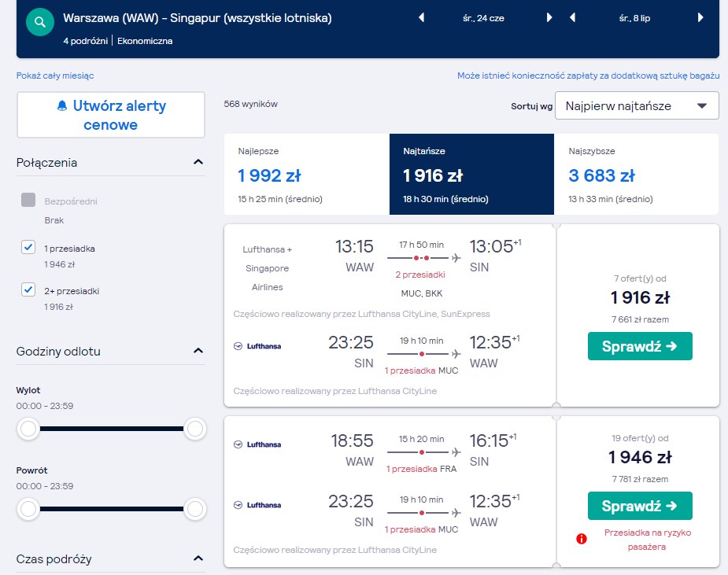Screen dimensions: 728x575
Task: Select the Najszybsze 3 683 zł tab
Action: 637,175
